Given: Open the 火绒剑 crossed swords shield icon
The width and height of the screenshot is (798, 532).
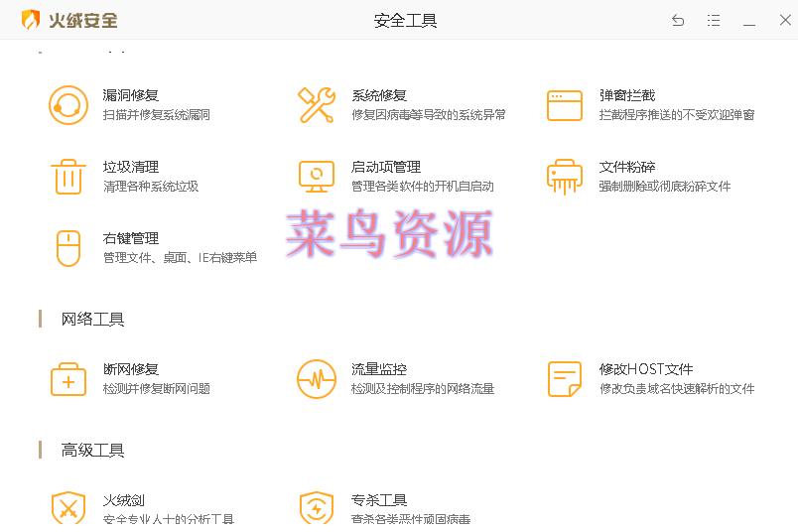Looking at the screenshot, I should pyautogui.click(x=68, y=507).
